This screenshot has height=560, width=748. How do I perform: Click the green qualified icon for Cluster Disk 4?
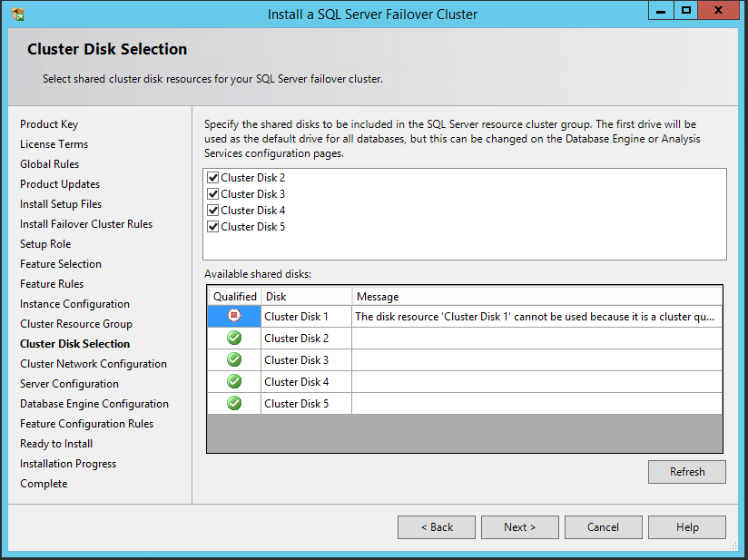pos(234,381)
